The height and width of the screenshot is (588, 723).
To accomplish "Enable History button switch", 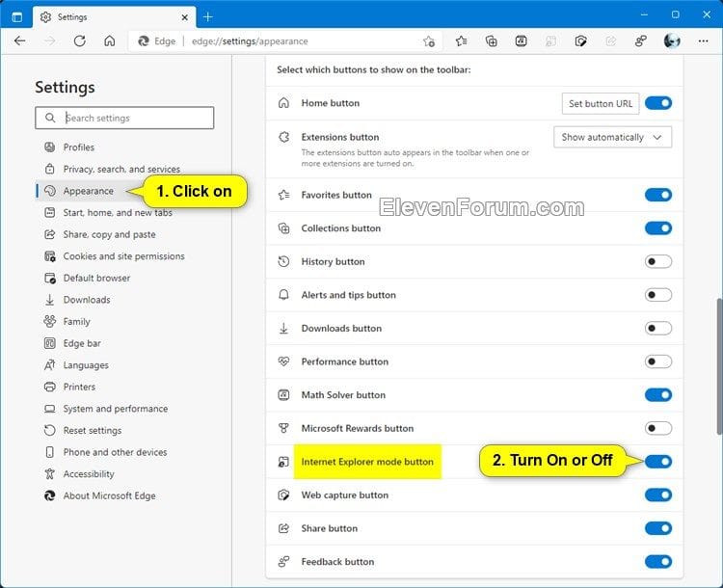I will (x=658, y=261).
